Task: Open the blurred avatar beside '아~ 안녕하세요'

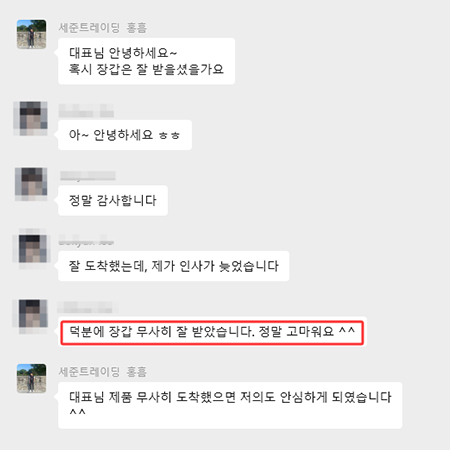Action: 30,118
